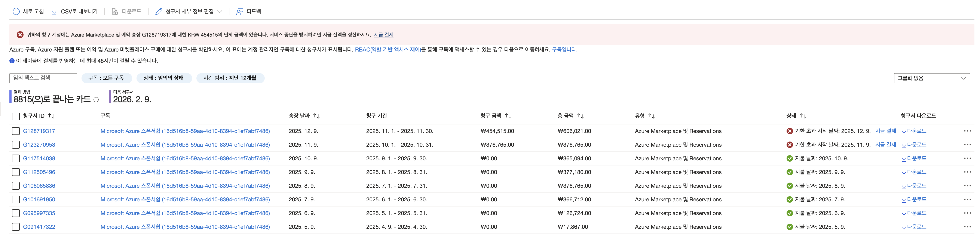Click the CSV로 내보내기 export button
Viewport: 980px width, 248px height.
tap(74, 11)
